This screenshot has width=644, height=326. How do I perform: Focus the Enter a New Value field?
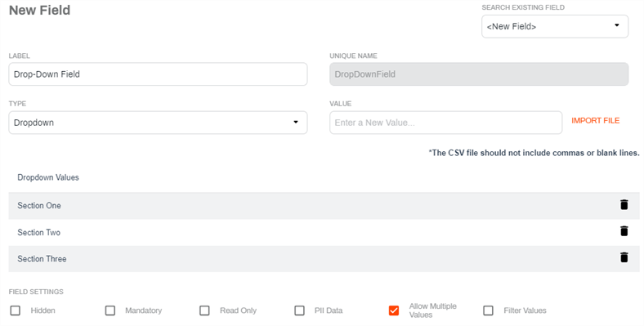coord(445,123)
